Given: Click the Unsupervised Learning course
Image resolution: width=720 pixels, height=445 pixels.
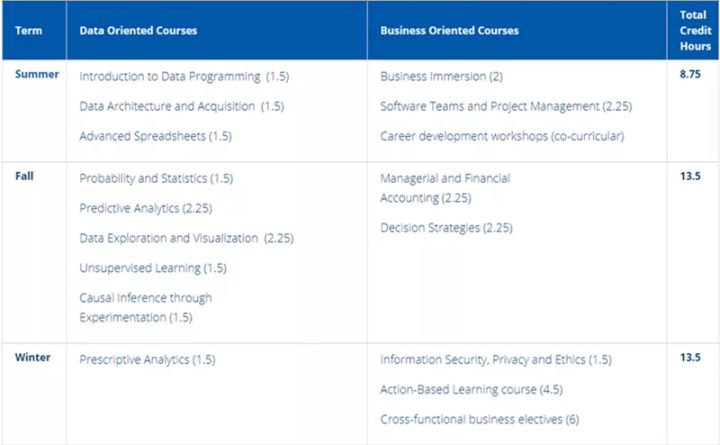Looking at the screenshot, I should pos(153,268).
